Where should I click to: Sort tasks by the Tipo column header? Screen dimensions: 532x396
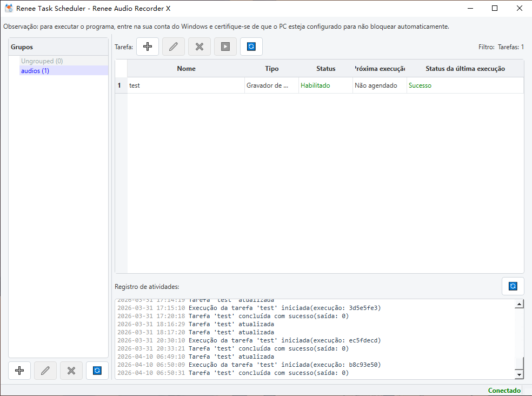point(272,69)
